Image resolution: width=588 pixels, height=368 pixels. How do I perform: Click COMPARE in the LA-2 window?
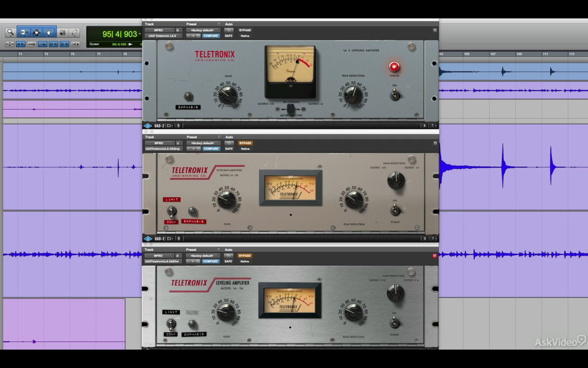[x=211, y=36]
